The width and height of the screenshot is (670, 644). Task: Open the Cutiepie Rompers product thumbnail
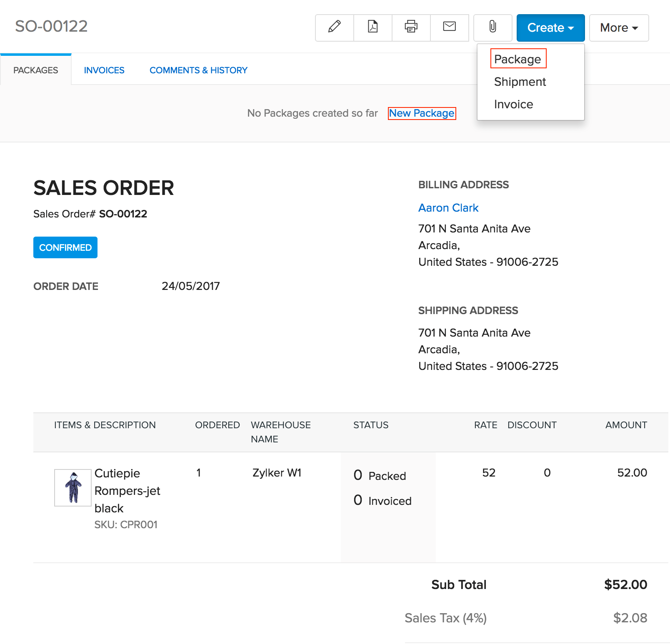tap(72, 487)
